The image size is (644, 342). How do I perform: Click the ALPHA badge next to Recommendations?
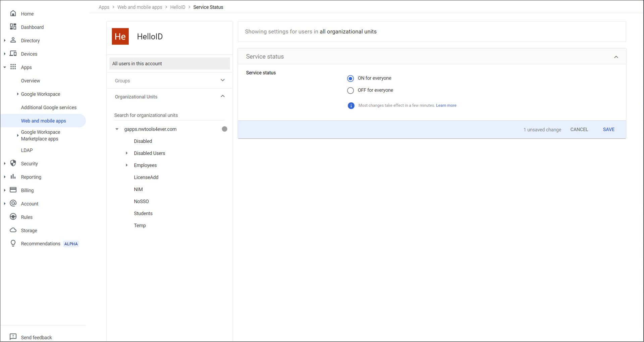[71, 244]
